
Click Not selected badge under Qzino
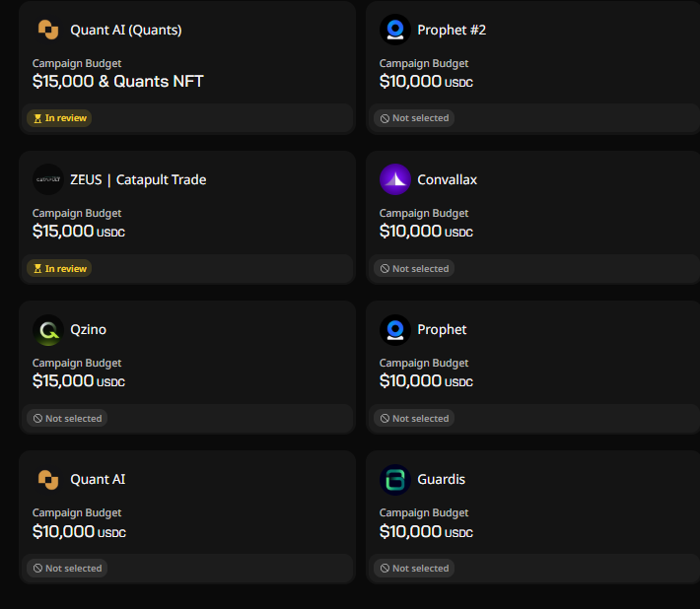[x=67, y=419]
